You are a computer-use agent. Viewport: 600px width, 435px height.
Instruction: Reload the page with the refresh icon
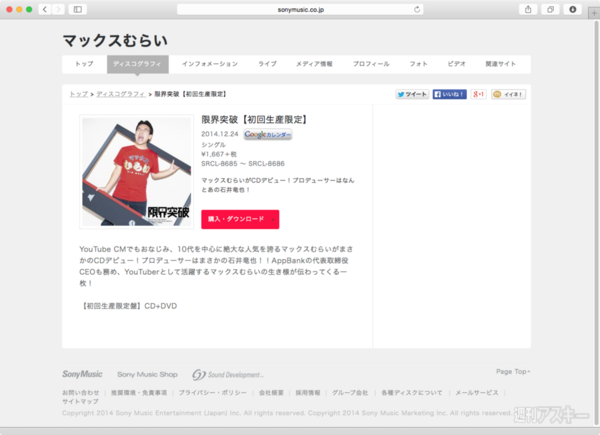(417, 9)
